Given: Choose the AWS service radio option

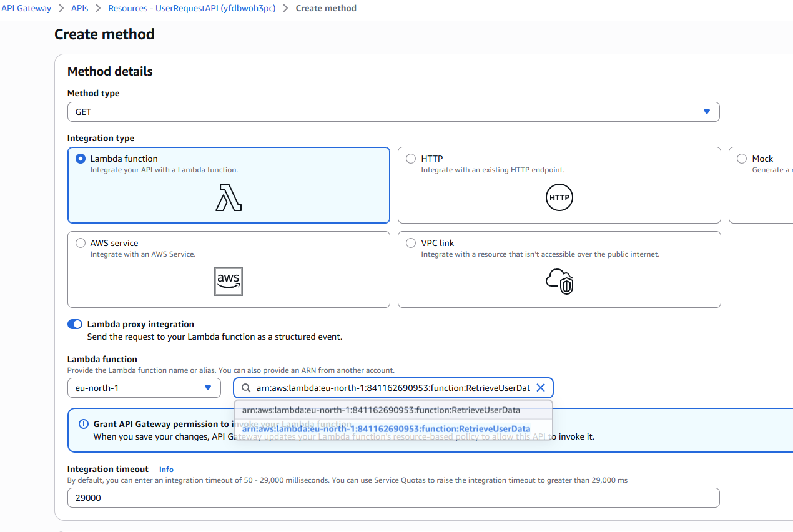Looking at the screenshot, I should pyautogui.click(x=80, y=243).
